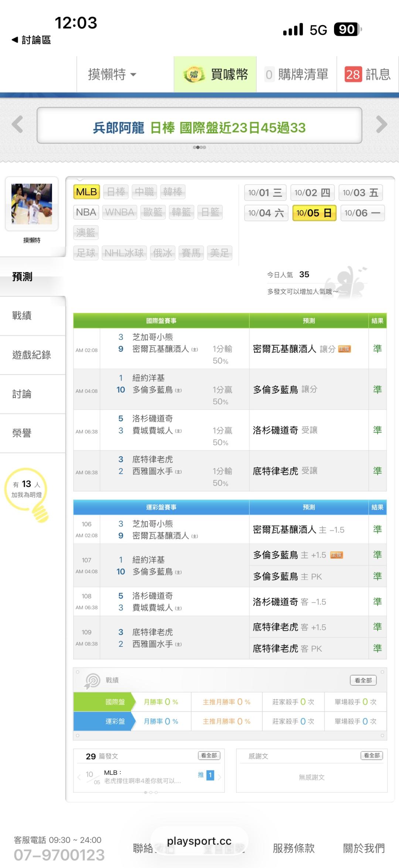
Task: Switch date to 10/04 六
Action: (x=266, y=213)
